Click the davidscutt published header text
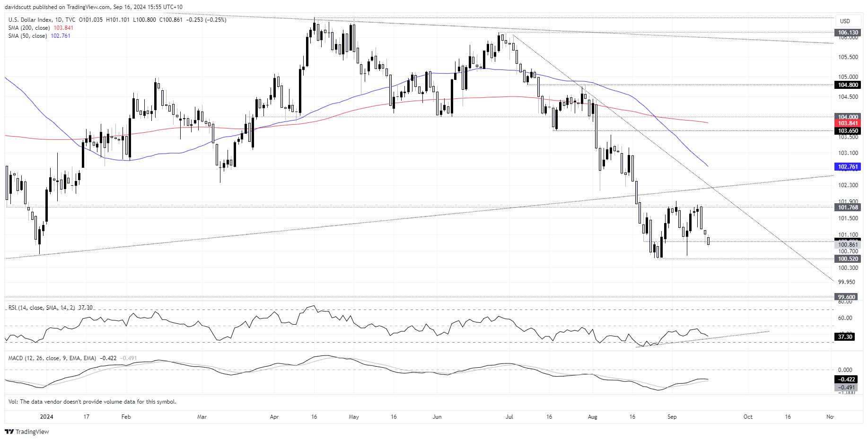The height and width of the screenshot is (440, 868). point(93,7)
